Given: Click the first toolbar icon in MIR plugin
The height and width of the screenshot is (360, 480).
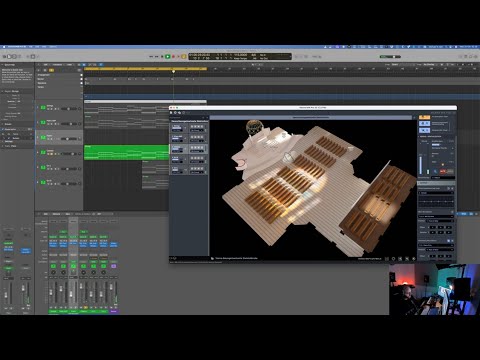Looking at the screenshot, I should 172,113.
